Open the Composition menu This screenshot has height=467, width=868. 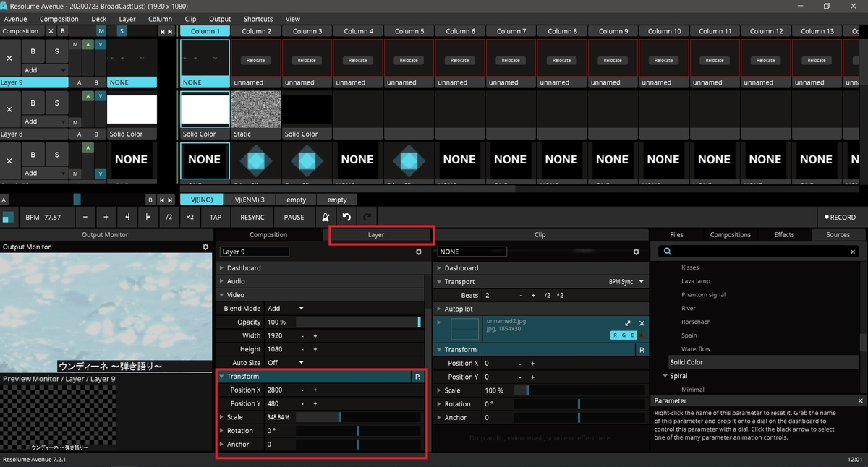pos(59,19)
